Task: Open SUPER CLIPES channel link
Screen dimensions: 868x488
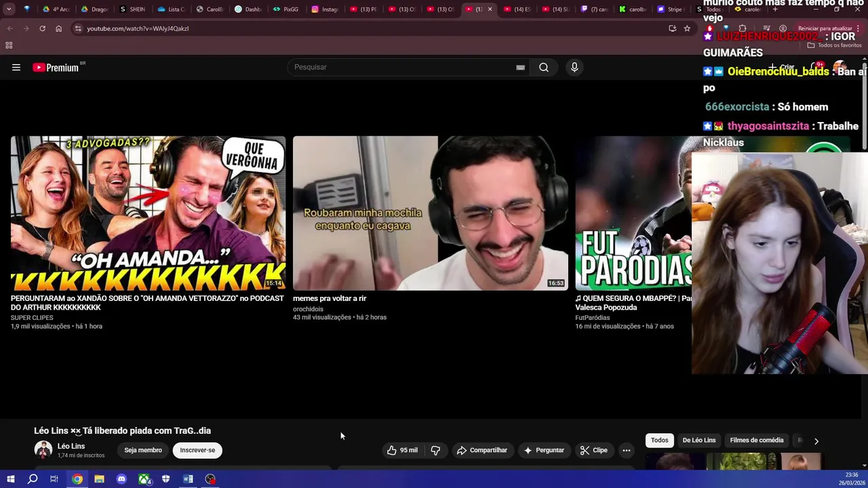Action: 32,318
